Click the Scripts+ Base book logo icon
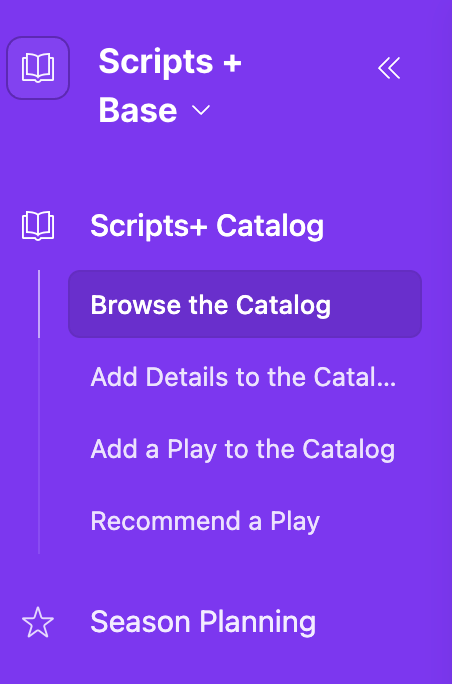Screen dimensions: 452x684 click(x=38, y=68)
